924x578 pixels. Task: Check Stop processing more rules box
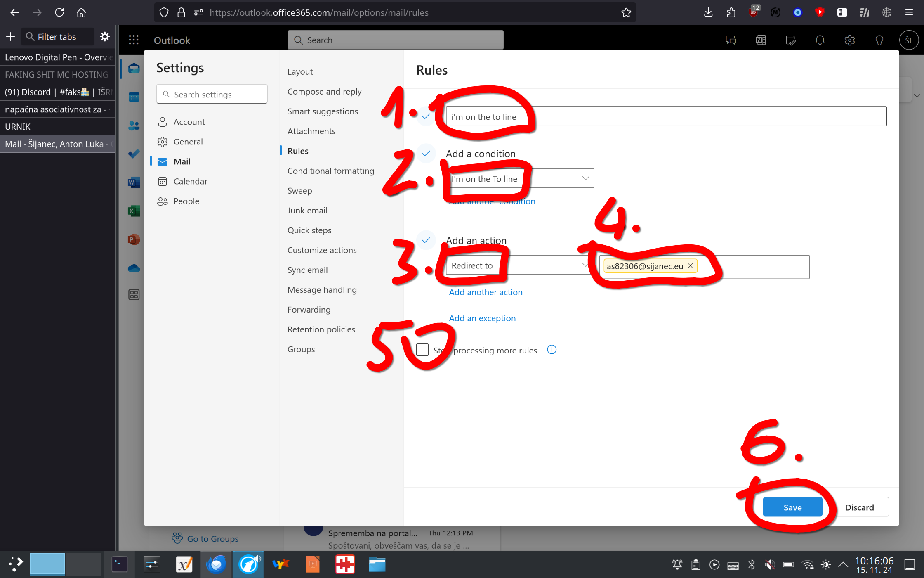[422, 350]
